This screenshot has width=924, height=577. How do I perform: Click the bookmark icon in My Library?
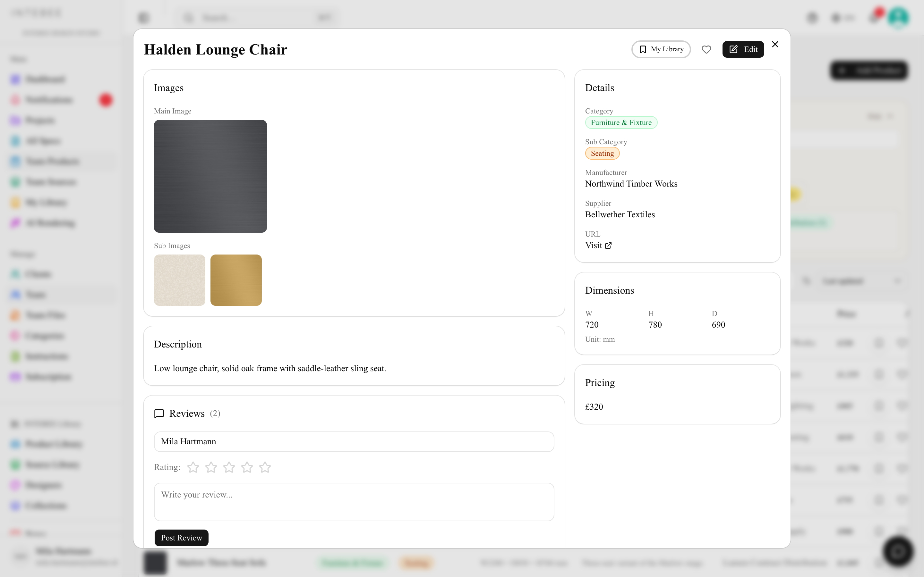pyautogui.click(x=643, y=49)
